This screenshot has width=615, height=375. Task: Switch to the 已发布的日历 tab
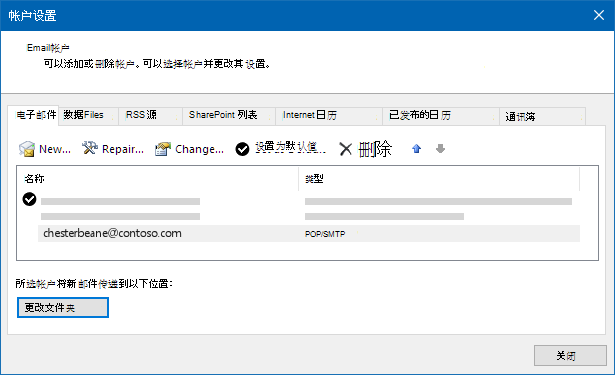[x=441, y=115]
